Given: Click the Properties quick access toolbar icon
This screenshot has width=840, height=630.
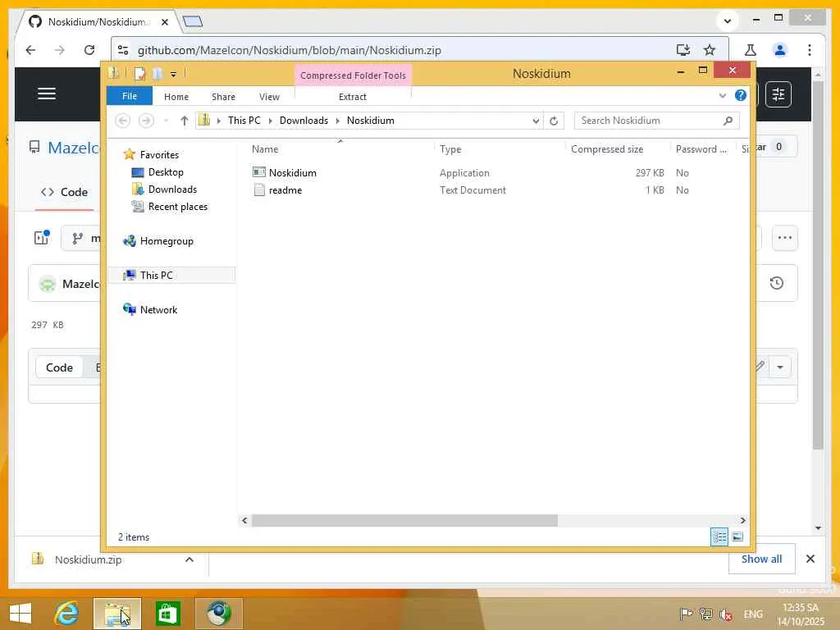Looking at the screenshot, I should point(139,73).
